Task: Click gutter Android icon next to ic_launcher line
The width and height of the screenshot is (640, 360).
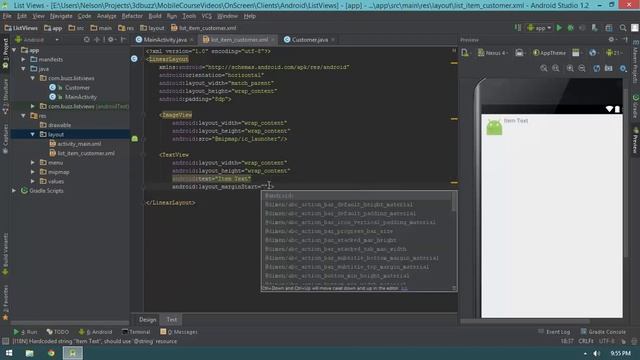Action: (135, 139)
